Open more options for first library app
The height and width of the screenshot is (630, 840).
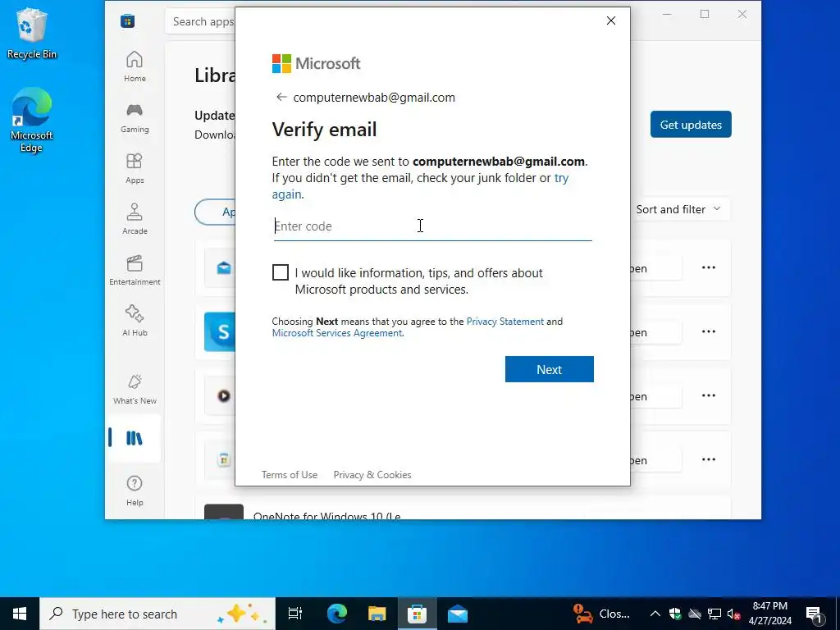(x=708, y=267)
